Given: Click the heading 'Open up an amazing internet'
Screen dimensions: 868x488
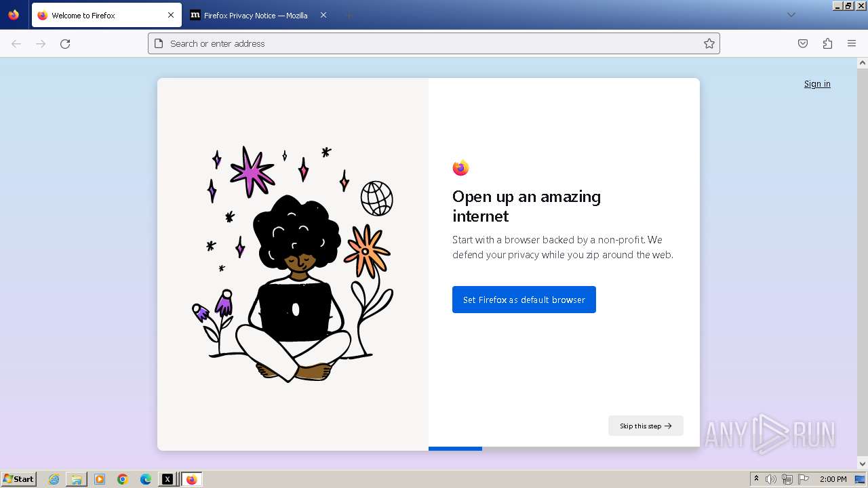Looking at the screenshot, I should point(526,206).
